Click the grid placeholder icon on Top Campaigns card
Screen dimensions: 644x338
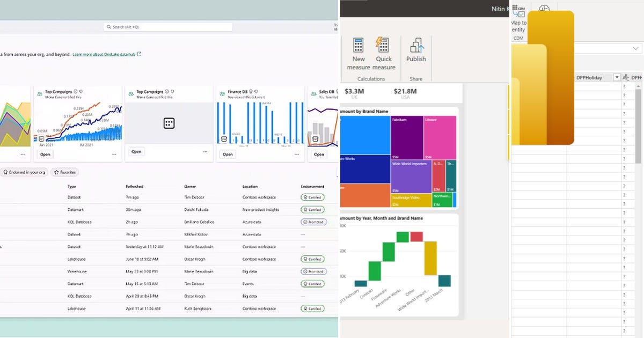point(169,123)
